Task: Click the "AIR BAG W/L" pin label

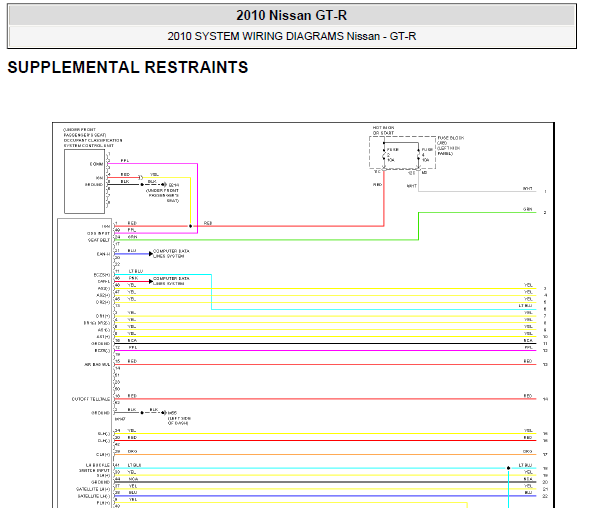Action: click(97, 364)
